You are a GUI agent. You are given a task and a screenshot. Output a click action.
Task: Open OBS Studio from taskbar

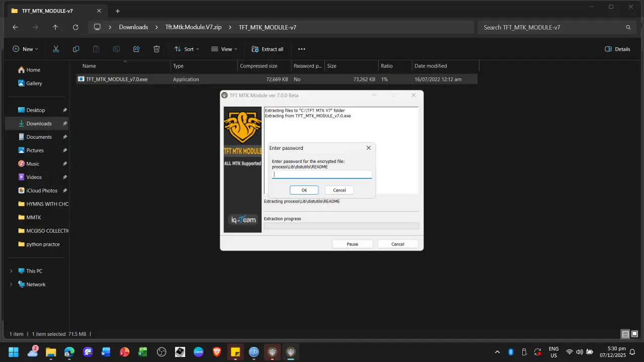tap(162, 352)
